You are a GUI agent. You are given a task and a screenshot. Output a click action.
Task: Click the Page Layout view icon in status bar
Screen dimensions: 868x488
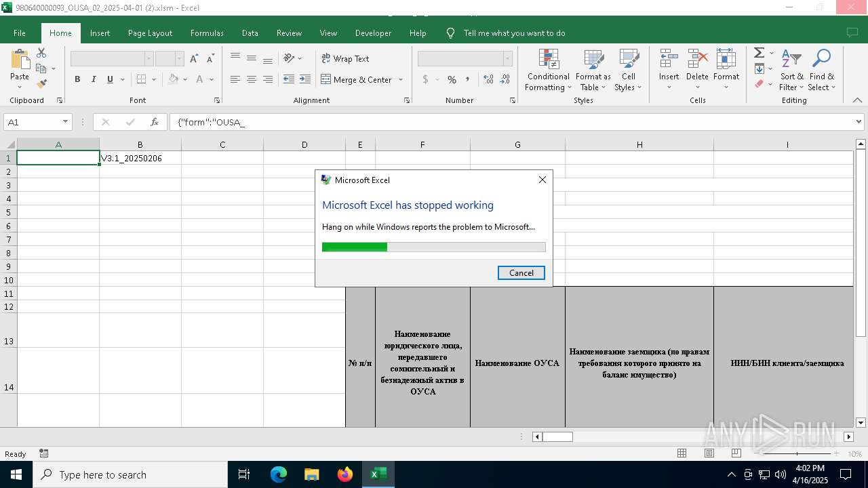[x=709, y=453]
